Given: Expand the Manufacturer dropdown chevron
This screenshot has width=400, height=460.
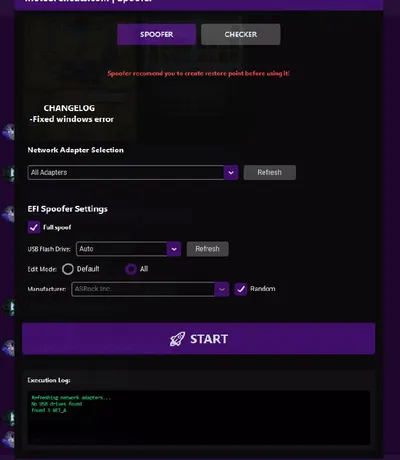Looking at the screenshot, I should coord(222,289).
